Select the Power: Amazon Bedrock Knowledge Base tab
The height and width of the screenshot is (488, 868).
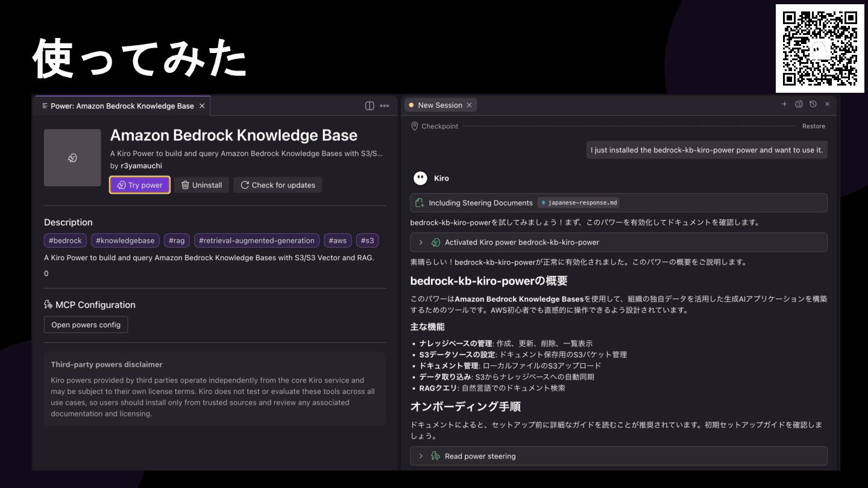pyautogui.click(x=122, y=106)
